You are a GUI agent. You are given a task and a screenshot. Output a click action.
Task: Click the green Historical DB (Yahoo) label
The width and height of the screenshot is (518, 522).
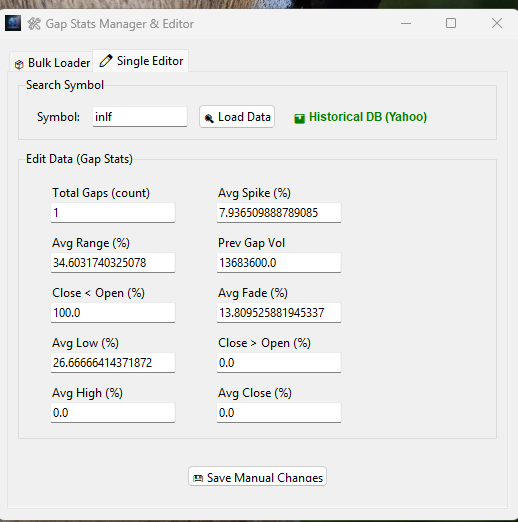point(368,117)
